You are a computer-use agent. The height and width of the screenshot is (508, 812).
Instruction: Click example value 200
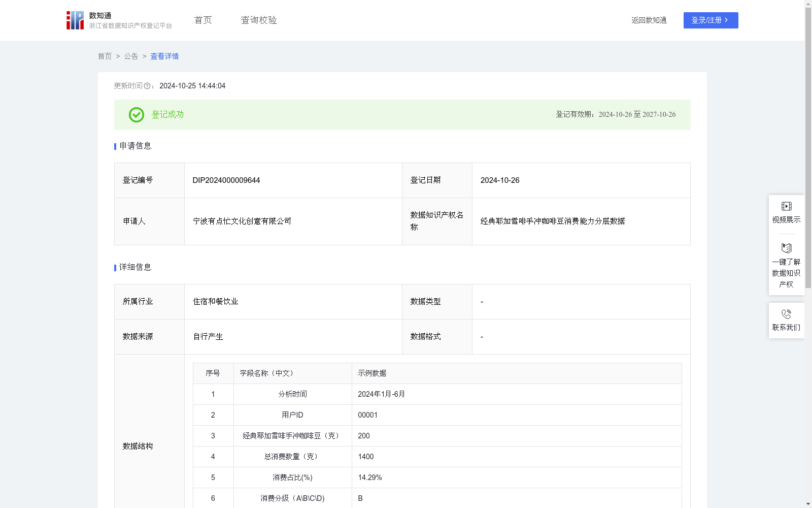364,436
